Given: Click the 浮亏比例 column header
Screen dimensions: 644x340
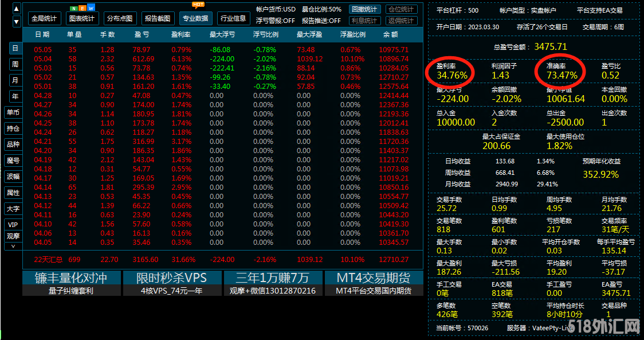Looking at the screenshot, I should pyautogui.click(x=266, y=35).
